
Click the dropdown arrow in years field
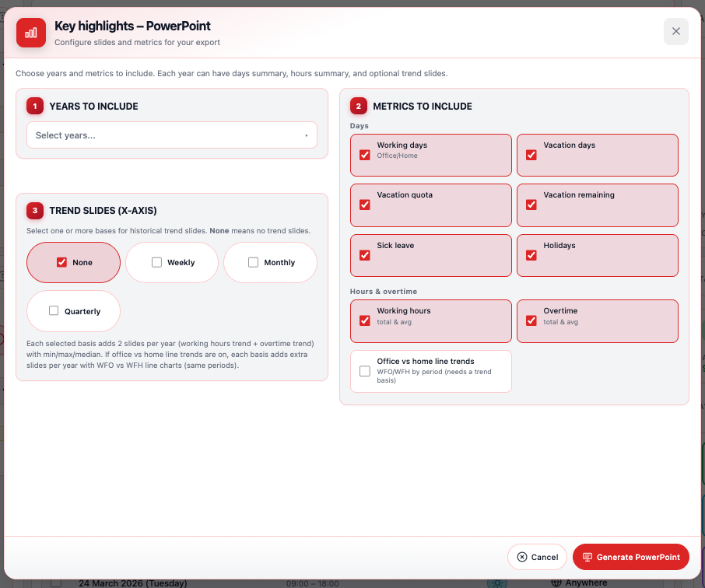[x=306, y=135]
